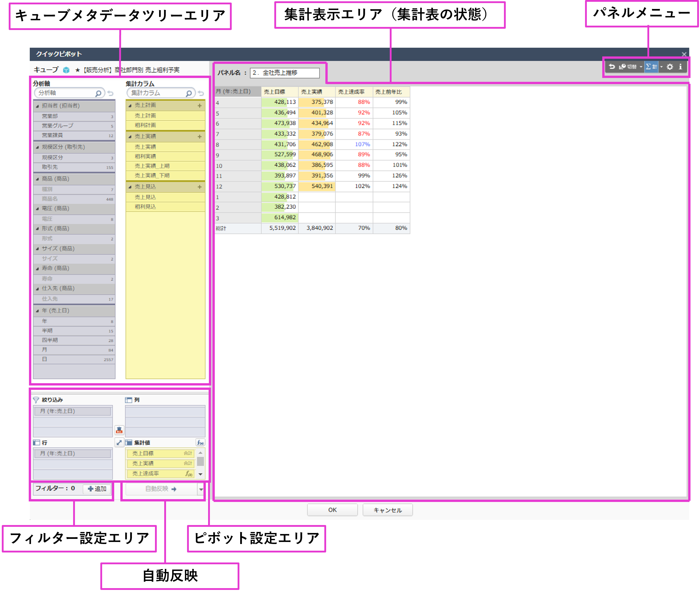The width and height of the screenshot is (700, 593).
Task: Open the settings gear icon
Action: [x=670, y=67]
